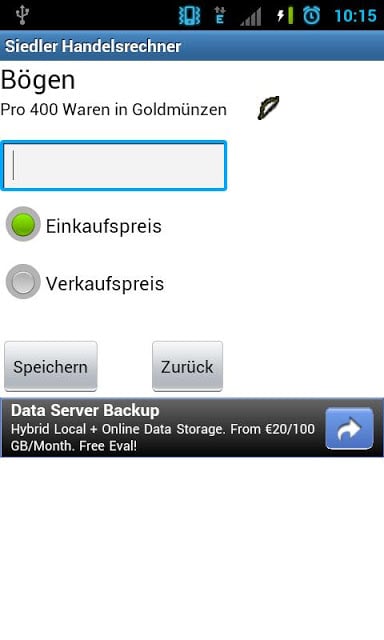Tap the Bögen heading text
Screen dimensions: 384x640
[38, 80]
